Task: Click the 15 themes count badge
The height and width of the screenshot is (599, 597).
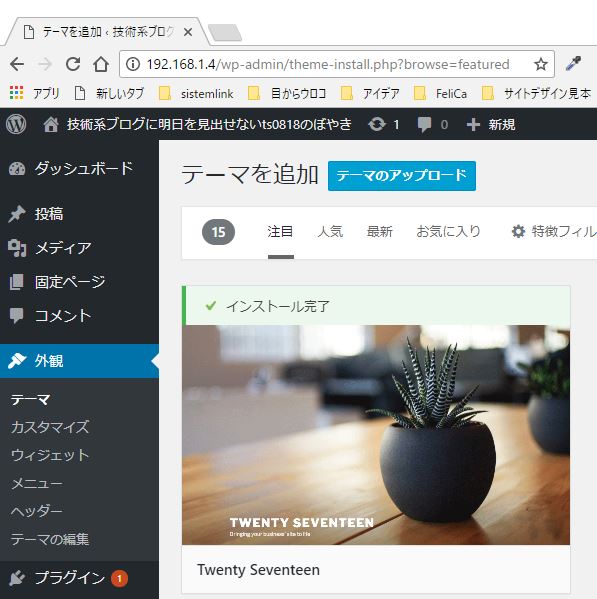Action: (x=218, y=232)
